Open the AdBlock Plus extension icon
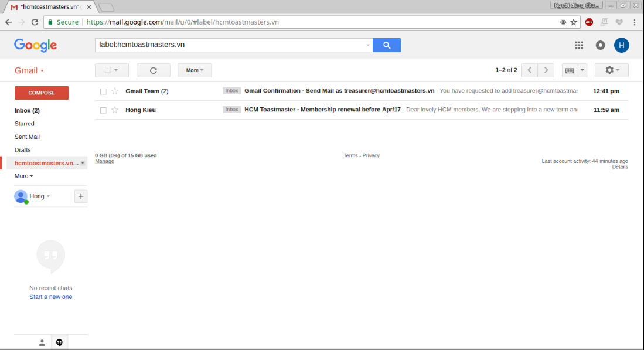 pyautogui.click(x=589, y=22)
